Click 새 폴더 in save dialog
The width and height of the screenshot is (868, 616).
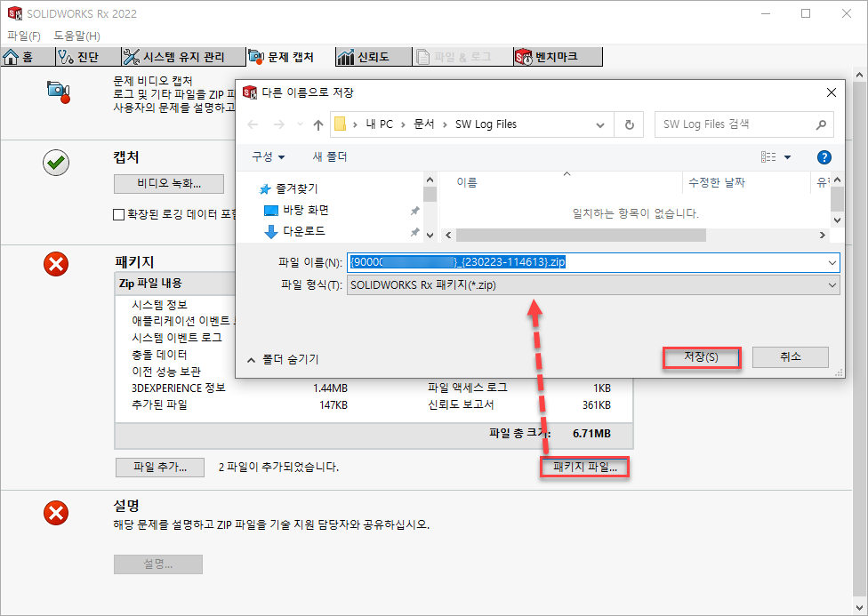click(329, 157)
